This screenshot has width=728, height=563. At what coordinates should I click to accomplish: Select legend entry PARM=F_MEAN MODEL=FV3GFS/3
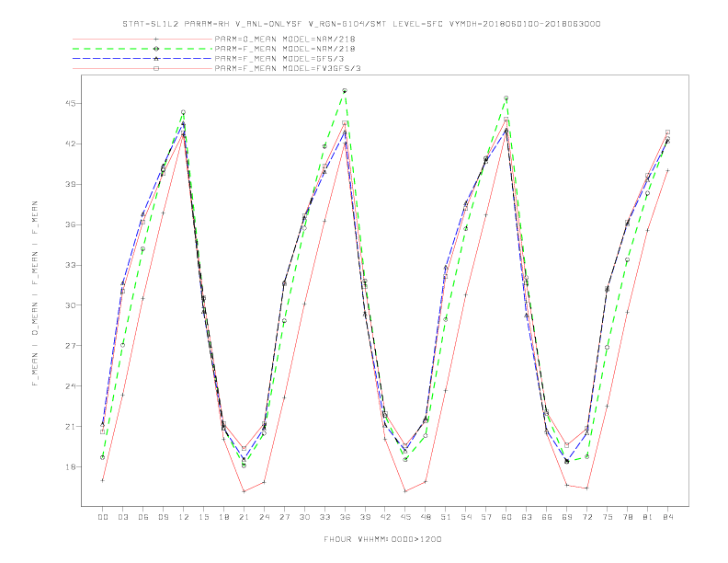click(x=288, y=68)
